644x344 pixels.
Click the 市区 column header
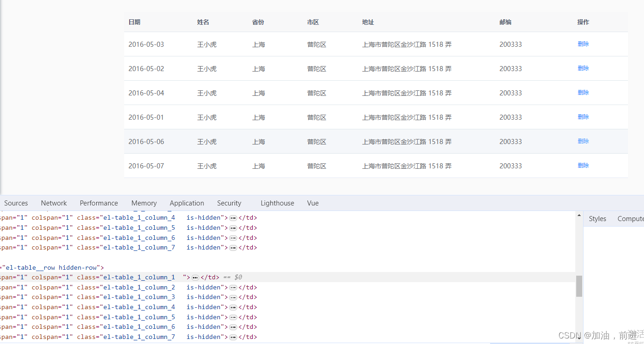tap(313, 22)
